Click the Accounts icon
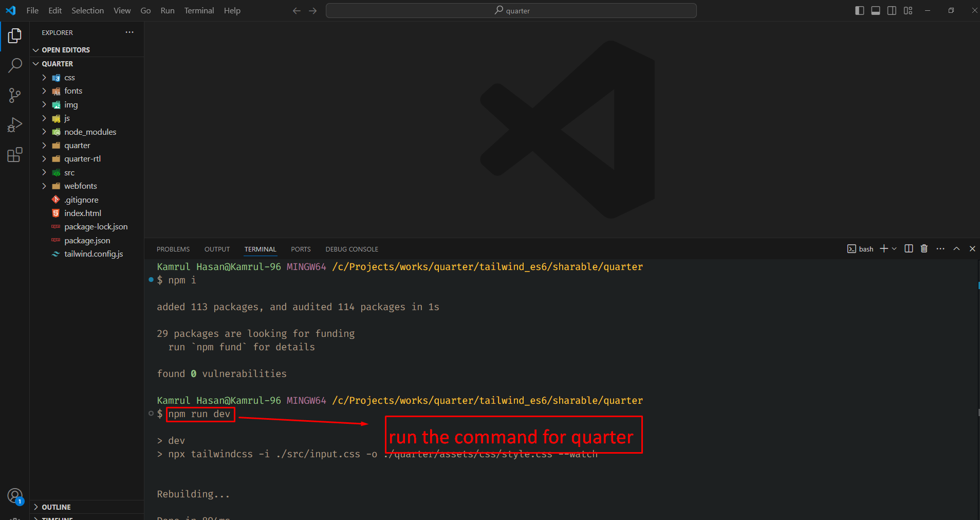 pos(15,496)
